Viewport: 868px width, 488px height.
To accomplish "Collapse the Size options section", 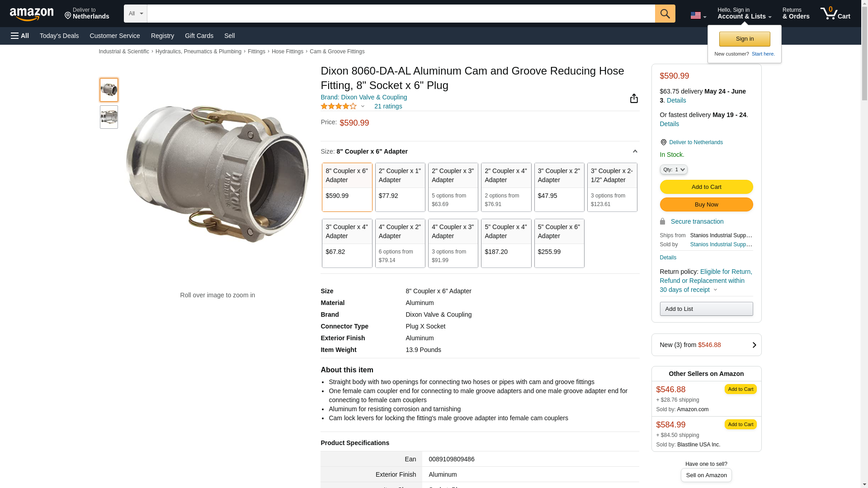I will [635, 151].
